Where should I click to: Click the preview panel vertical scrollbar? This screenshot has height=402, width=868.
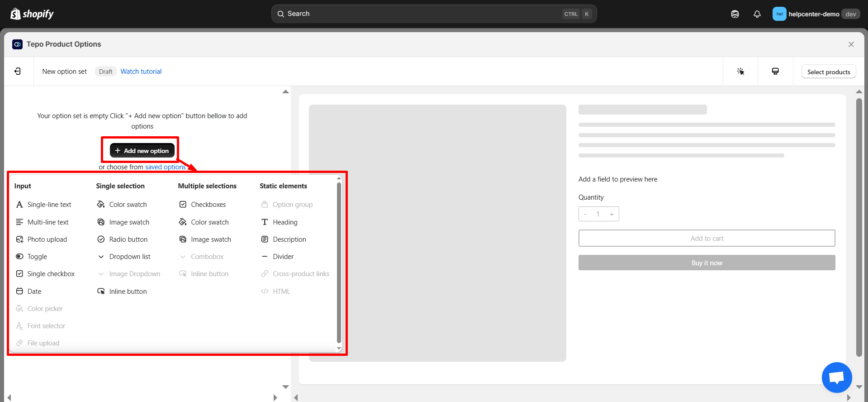click(x=859, y=228)
